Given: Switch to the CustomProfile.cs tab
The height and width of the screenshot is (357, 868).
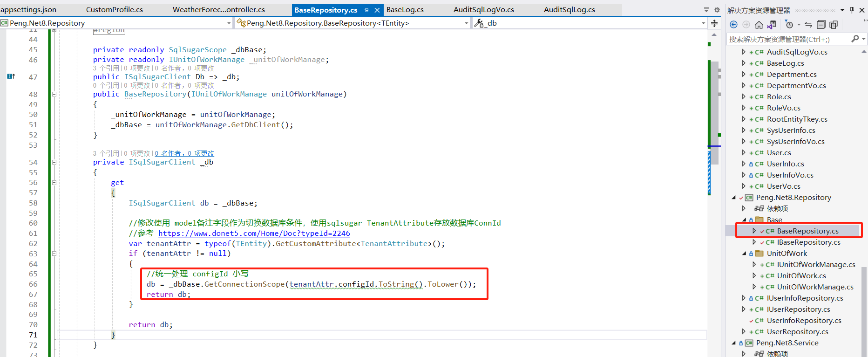Looking at the screenshot, I should click(115, 9).
